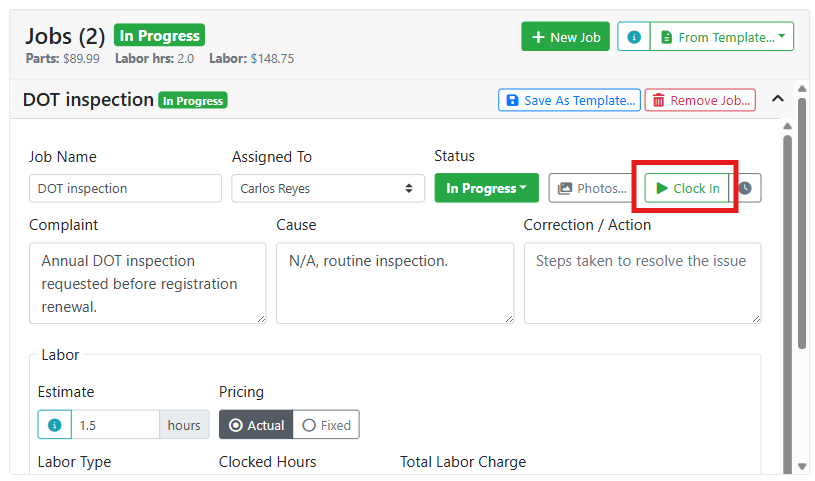Click the clock history icon beside Clock In
Image resolution: width=815 pixels, height=481 pixels.
coord(745,188)
